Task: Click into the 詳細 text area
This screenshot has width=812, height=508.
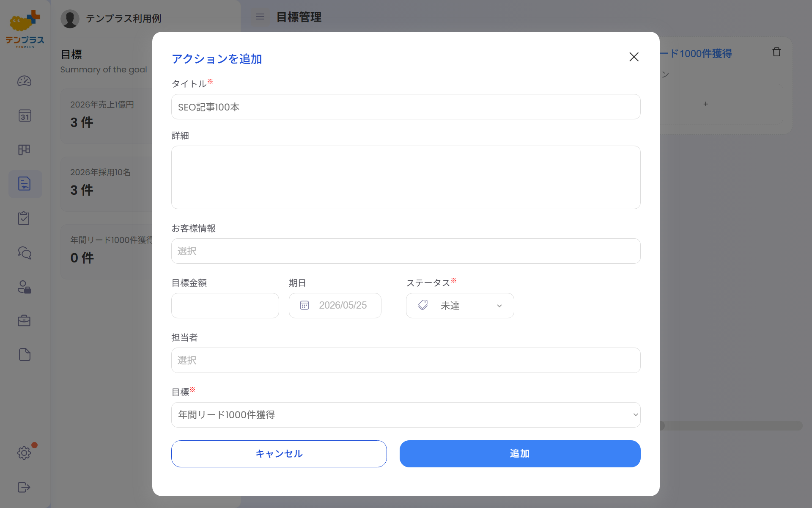Action: 406,177
